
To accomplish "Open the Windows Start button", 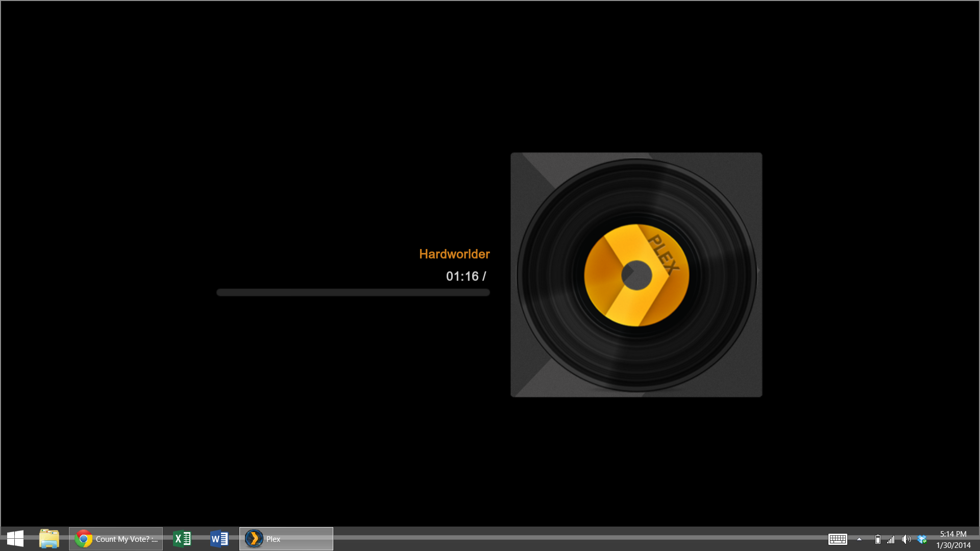I will 15,539.
